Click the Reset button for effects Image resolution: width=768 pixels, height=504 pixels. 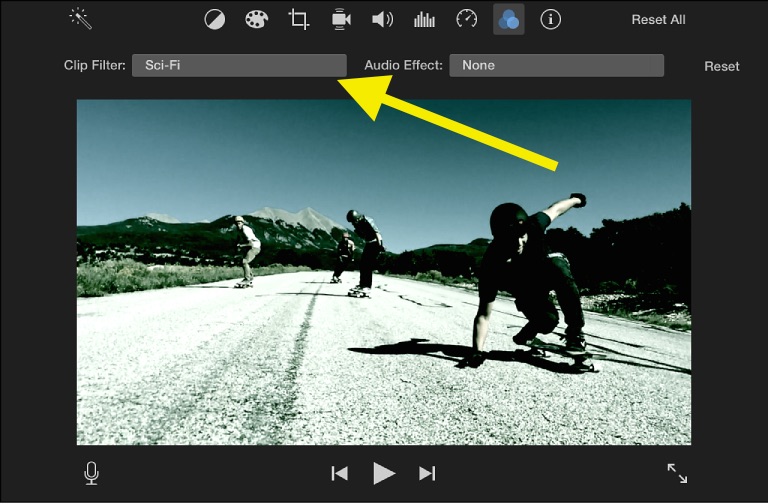point(721,66)
